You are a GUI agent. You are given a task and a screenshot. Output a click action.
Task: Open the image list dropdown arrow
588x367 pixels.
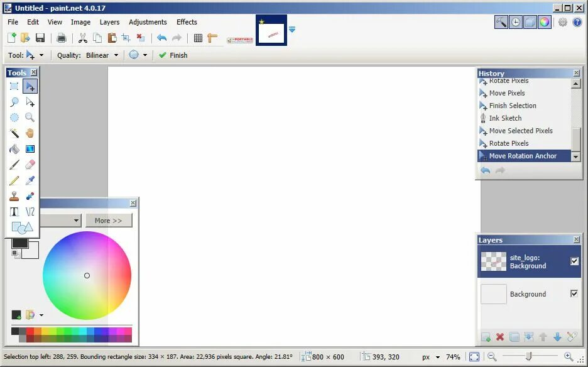tap(292, 30)
